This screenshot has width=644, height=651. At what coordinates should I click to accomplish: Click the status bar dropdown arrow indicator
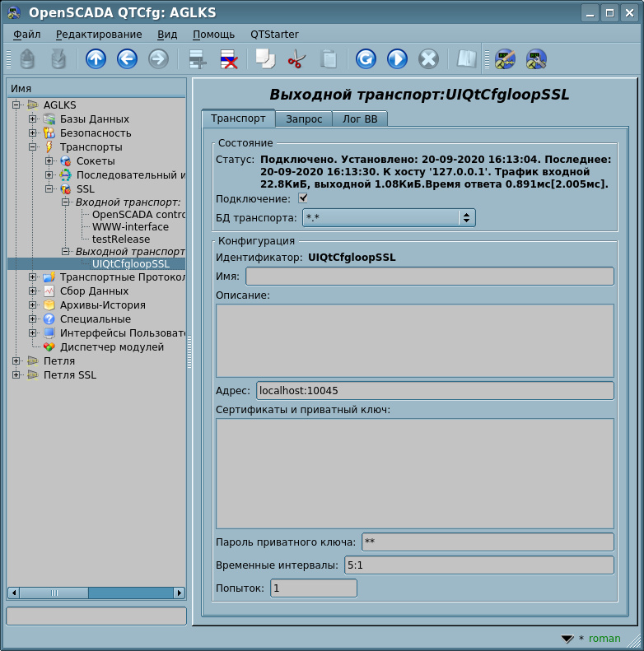pos(567,639)
